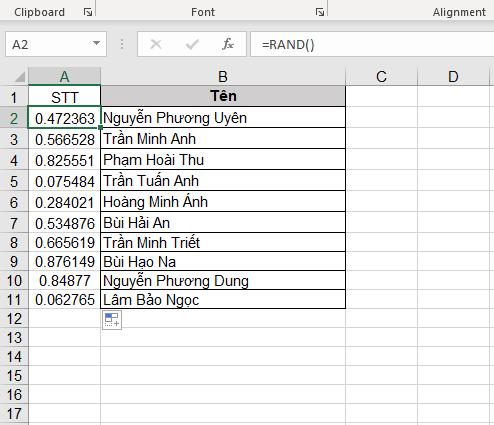Select the Phạm Hoài Thu cell
494x425 pixels.
(x=223, y=160)
